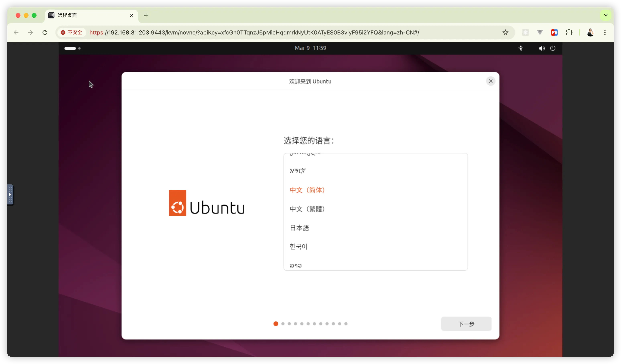
Task: Close the 远程桌面 tab
Action: coord(132,15)
